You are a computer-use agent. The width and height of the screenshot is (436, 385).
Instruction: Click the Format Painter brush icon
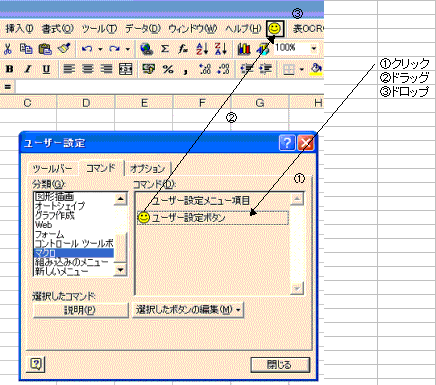pos(64,49)
